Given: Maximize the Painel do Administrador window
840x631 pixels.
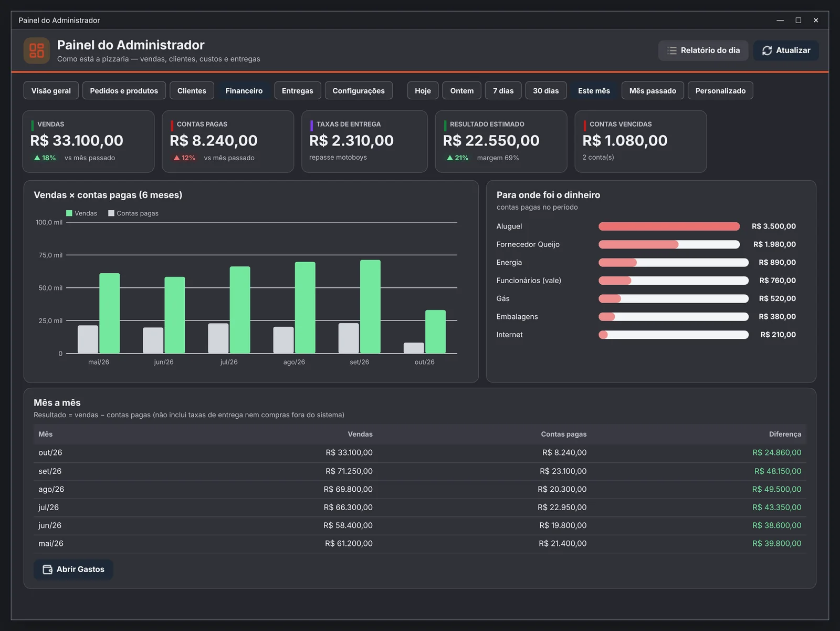Looking at the screenshot, I should click(798, 20).
